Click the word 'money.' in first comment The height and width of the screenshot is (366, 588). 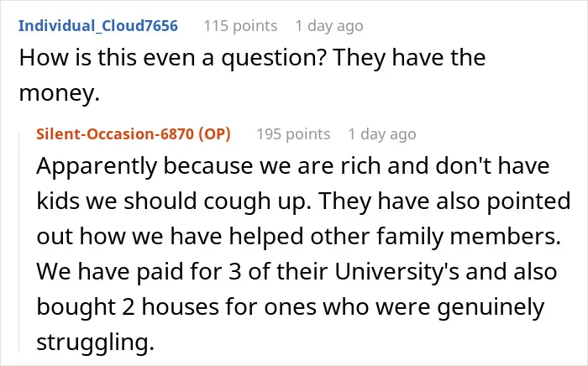60,93
